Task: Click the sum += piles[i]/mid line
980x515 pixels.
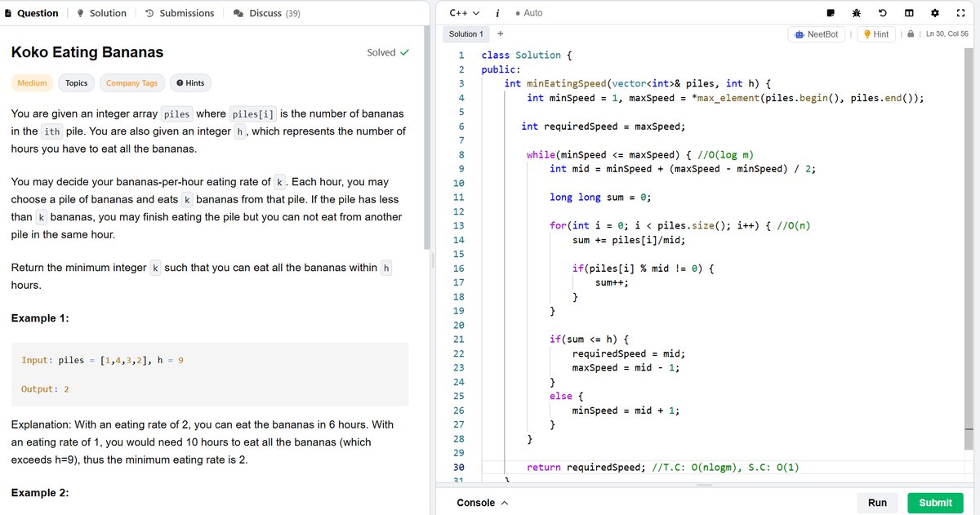Action: click(629, 240)
